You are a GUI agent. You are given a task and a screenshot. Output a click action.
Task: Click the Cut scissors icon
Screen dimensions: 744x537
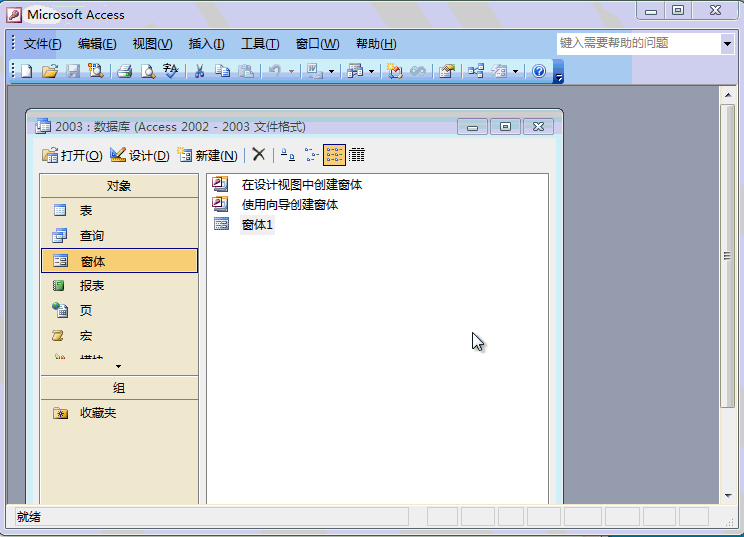pos(200,72)
